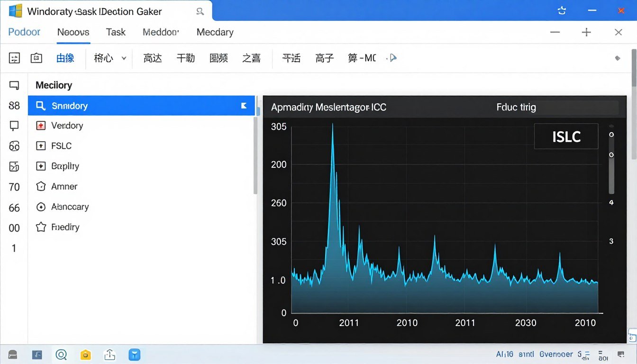Open the 格心 dropdown in the toolbar
The width and height of the screenshot is (637, 364).
pyautogui.click(x=109, y=57)
